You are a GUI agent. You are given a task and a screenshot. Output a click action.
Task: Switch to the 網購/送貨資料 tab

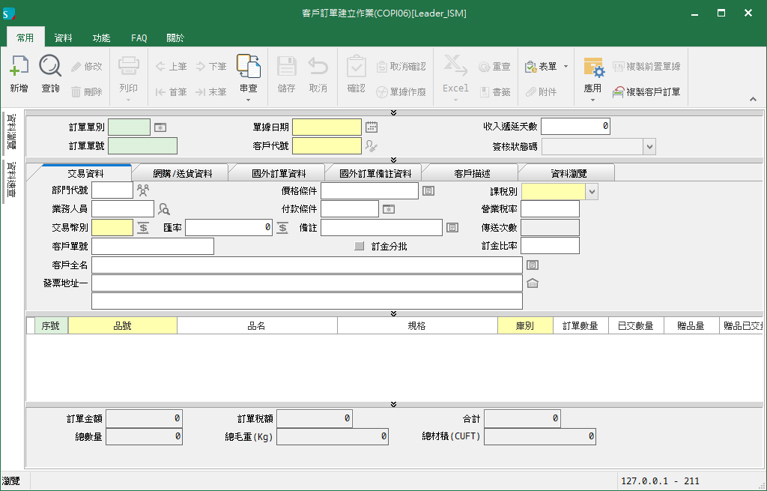click(181, 173)
